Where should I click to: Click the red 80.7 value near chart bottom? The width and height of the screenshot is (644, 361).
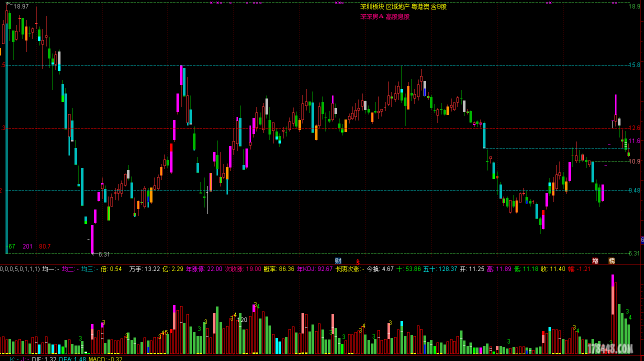(45, 246)
